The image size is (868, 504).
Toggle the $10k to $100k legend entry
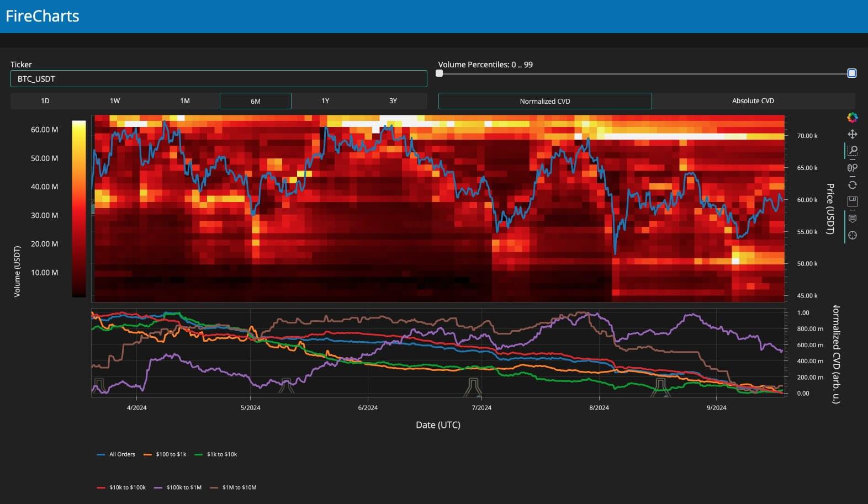121,487
